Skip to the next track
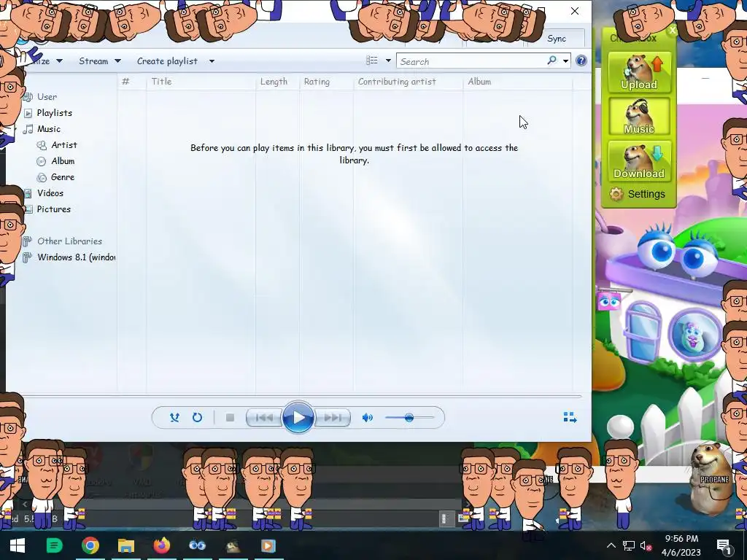This screenshot has width=747, height=560. tap(332, 418)
